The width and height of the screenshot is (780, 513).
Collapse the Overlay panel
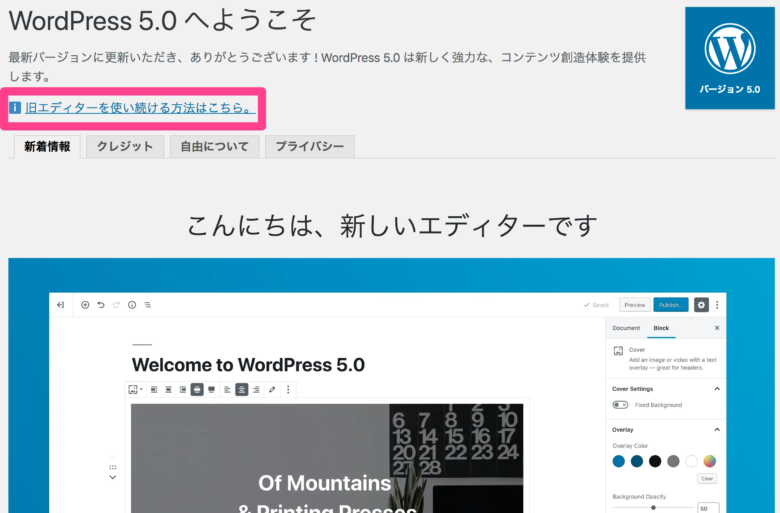click(x=717, y=429)
